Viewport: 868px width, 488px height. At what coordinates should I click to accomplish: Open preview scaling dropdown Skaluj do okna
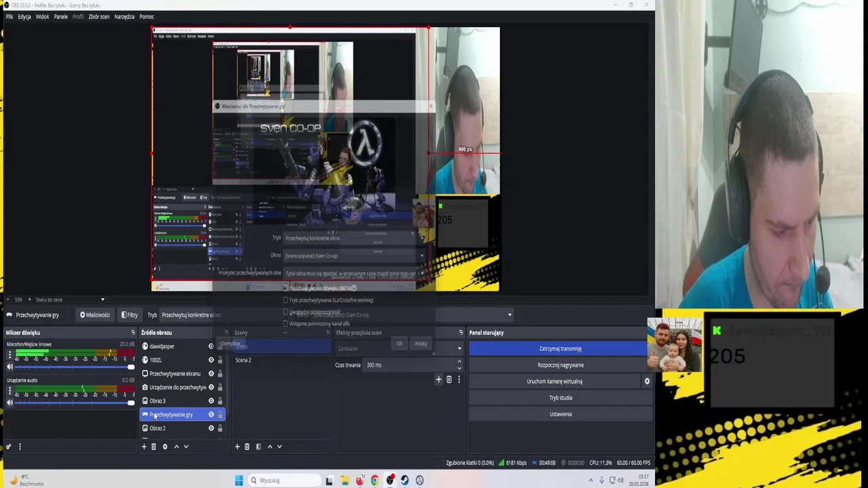point(70,300)
